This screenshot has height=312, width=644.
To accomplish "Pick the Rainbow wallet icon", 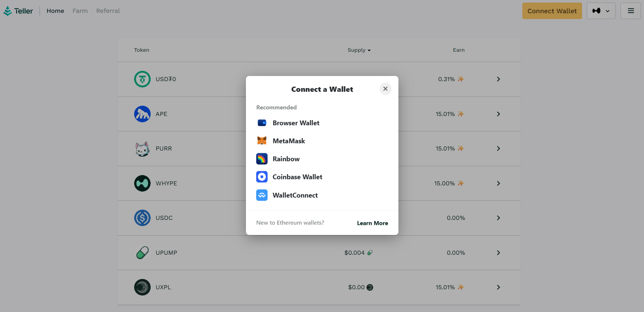I will (262, 159).
